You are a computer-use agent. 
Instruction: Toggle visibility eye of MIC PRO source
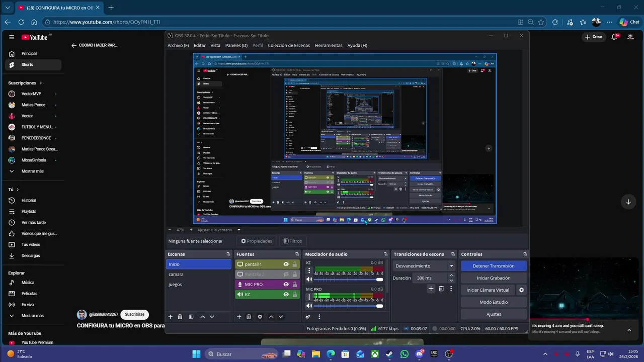286,285
